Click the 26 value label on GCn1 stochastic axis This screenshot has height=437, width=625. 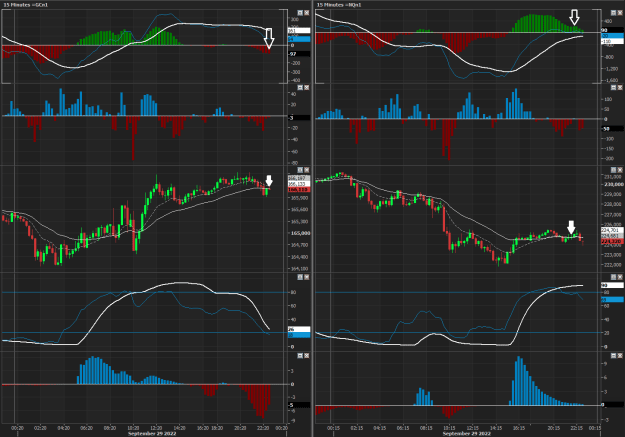coord(299,329)
